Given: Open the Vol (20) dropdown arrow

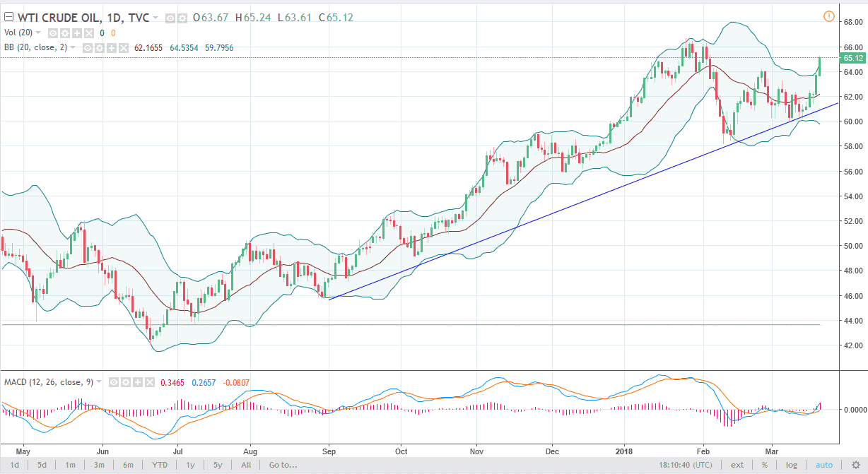Looking at the screenshot, I should pyautogui.click(x=37, y=32).
